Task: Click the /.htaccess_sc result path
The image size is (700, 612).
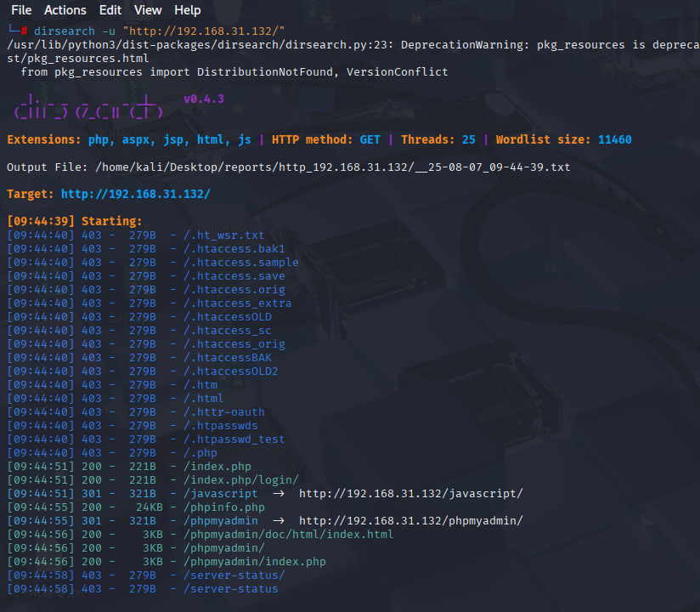Action: 228,331
